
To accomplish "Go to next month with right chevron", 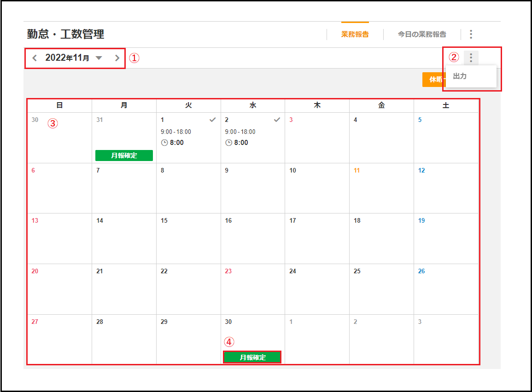I will coord(117,58).
